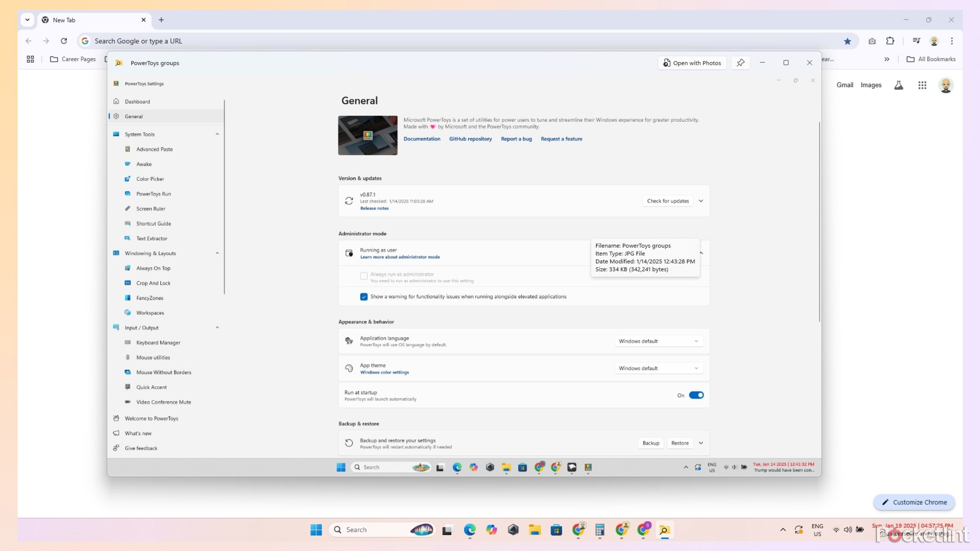The image size is (980, 551).
Task: Open Microsoft Edge from taskbar
Action: pyautogui.click(x=470, y=530)
